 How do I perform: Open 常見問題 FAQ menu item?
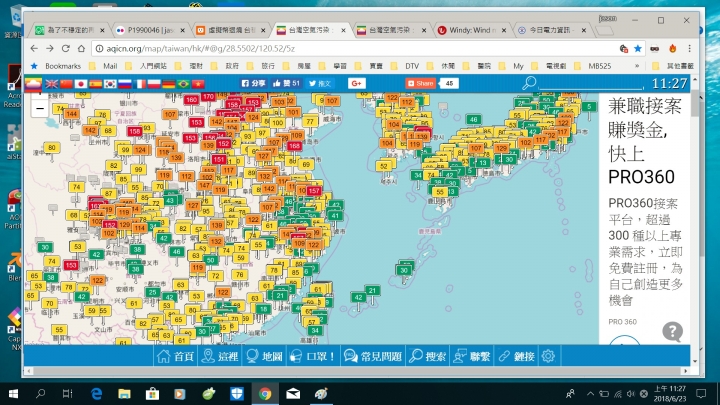[373, 356]
